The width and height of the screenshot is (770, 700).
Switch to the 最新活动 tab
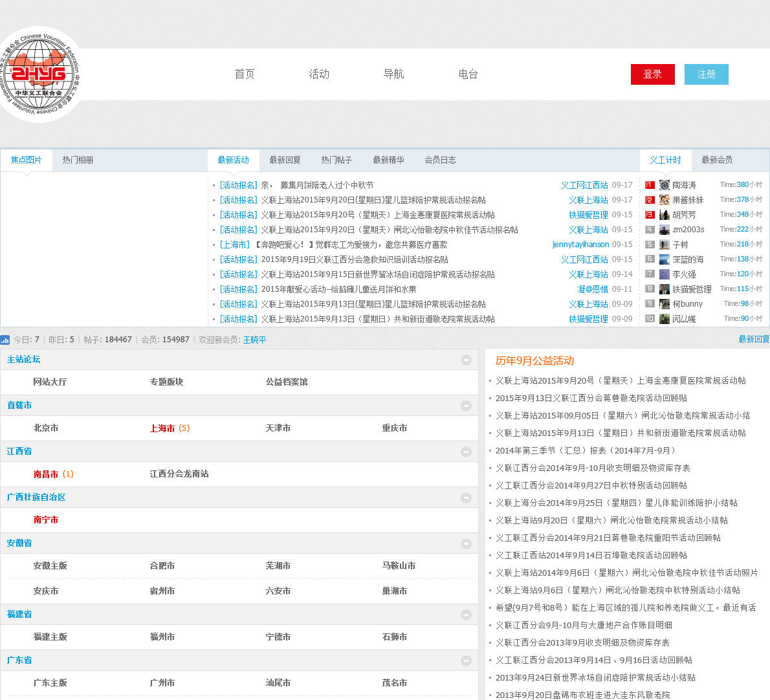tap(233, 160)
